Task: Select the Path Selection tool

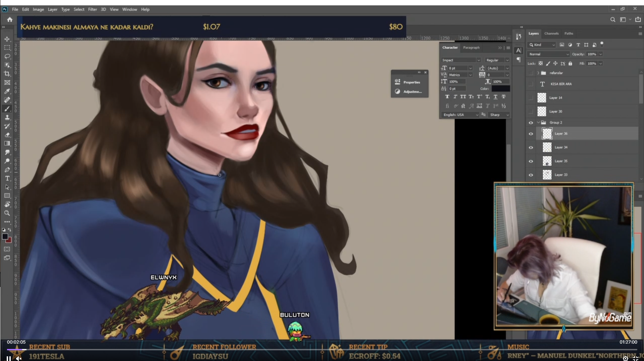Action: click(x=7, y=187)
